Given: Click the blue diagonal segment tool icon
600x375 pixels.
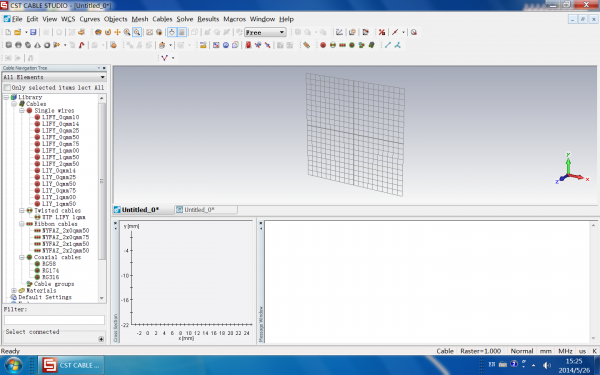Looking at the screenshot, I should [388, 45].
